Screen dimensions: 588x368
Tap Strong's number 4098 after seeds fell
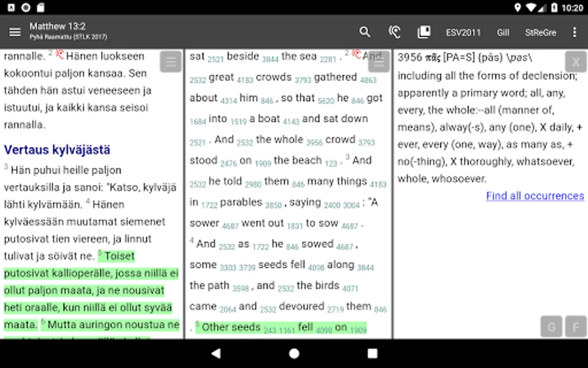[316, 268]
